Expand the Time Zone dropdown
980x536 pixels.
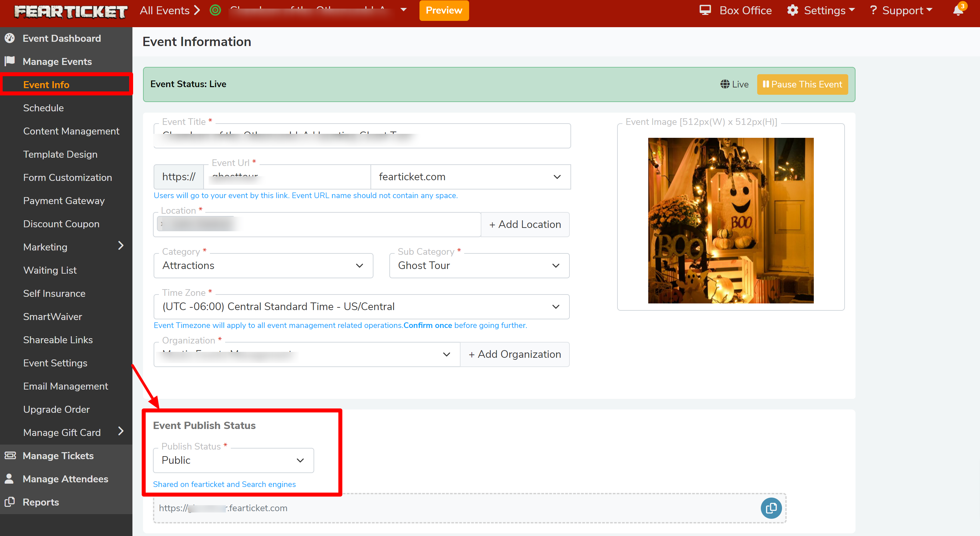[x=361, y=306]
